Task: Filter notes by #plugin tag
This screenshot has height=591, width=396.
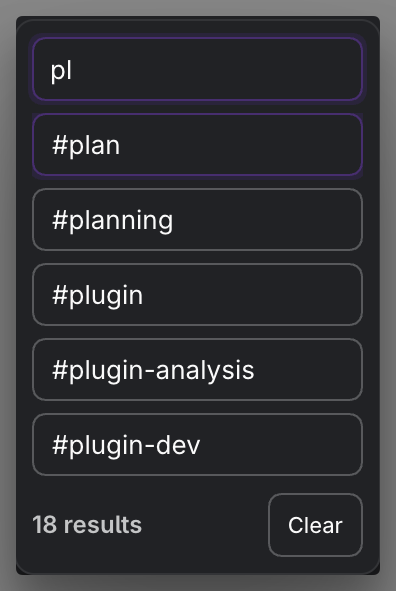Action: (197, 295)
